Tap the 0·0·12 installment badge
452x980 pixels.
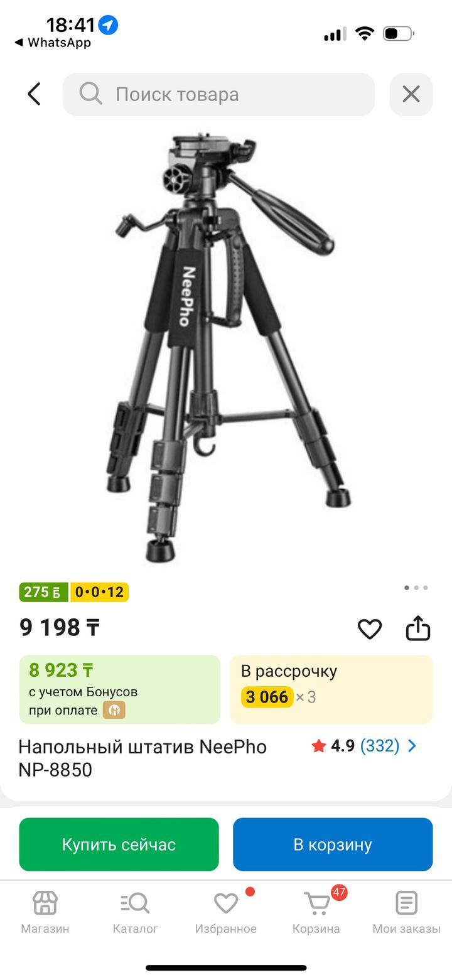click(x=99, y=592)
